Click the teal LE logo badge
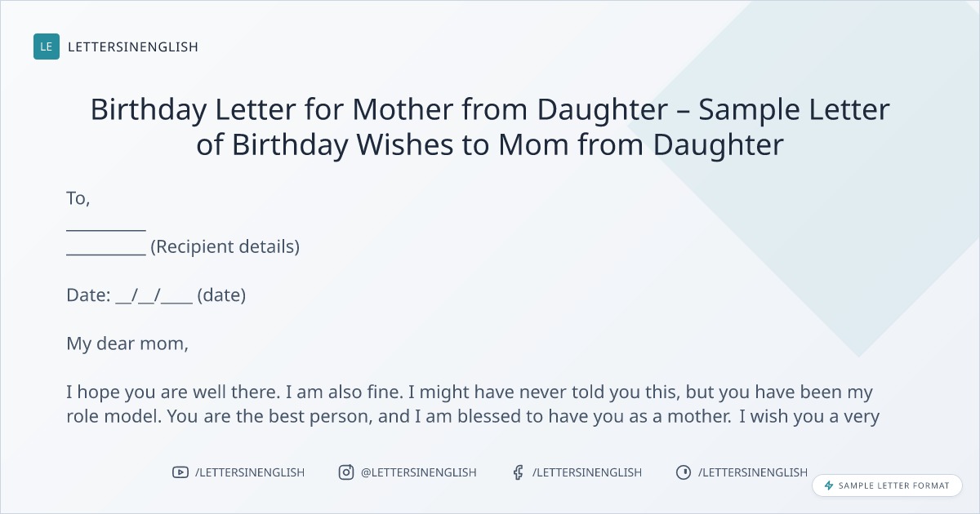Screen dimensions: 980x514 click(x=47, y=47)
